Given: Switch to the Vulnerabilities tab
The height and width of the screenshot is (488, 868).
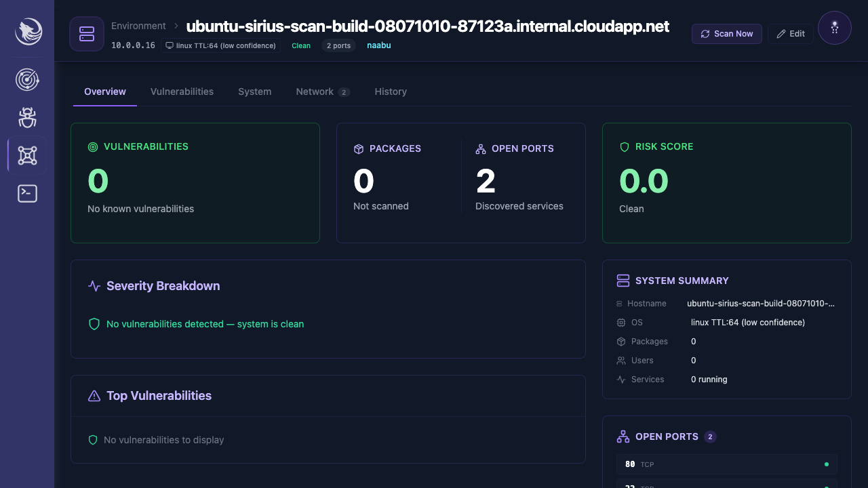Looking at the screenshot, I should pyautogui.click(x=182, y=91).
